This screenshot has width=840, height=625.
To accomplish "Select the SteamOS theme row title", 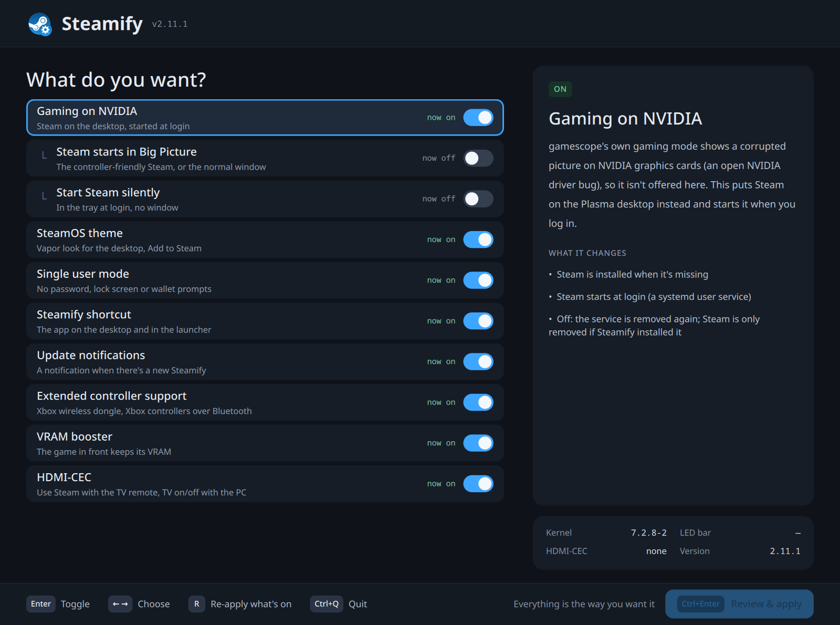I will 80,233.
